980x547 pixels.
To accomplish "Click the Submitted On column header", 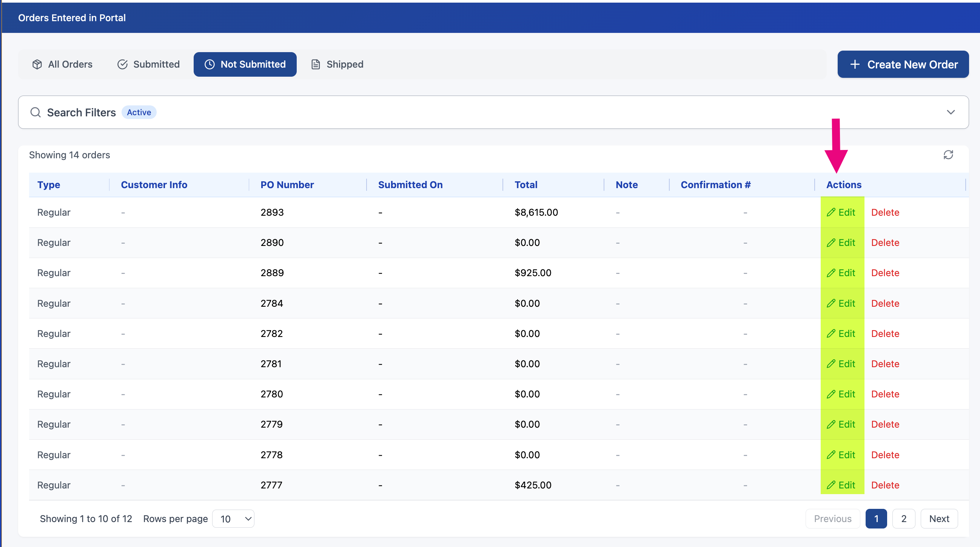I will [x=410, y=185].
